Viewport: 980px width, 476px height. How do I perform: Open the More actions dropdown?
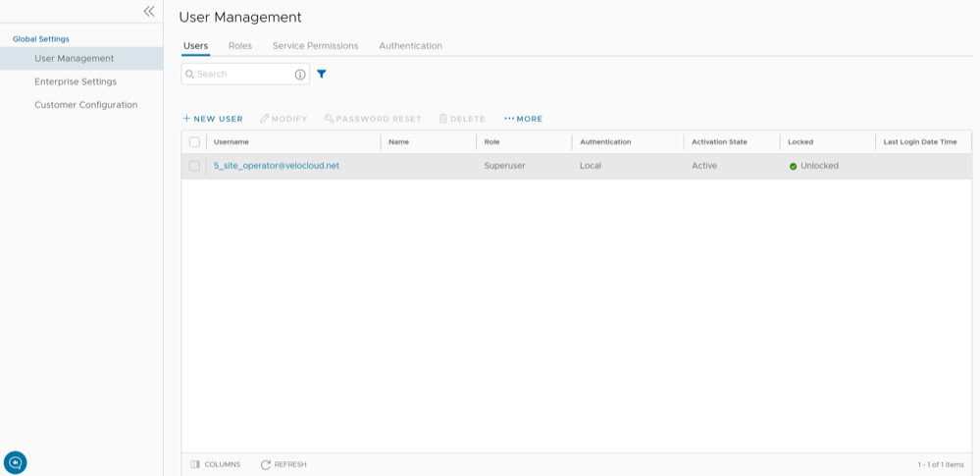pyautogui.click(x=523, y=119)
